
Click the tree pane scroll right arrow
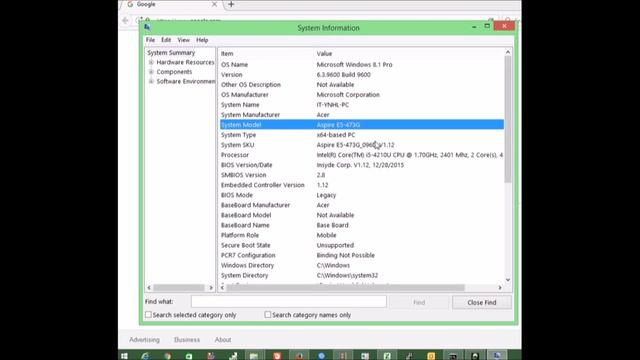coord(211,288)
